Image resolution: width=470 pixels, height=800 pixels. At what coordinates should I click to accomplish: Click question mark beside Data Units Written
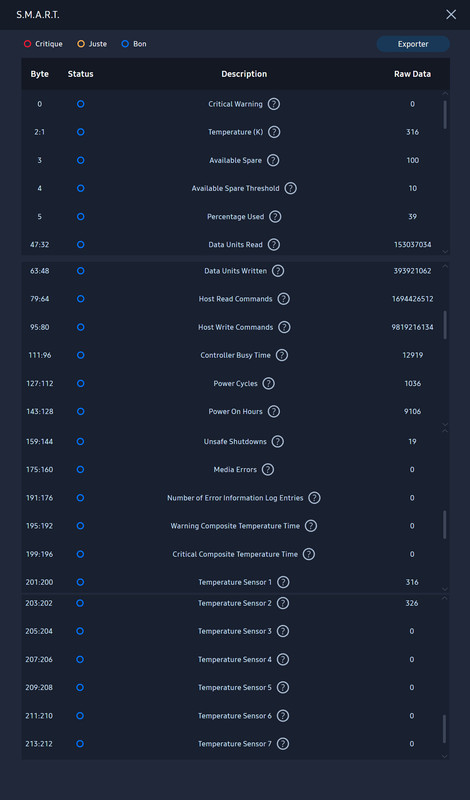(x=278, y=271)
